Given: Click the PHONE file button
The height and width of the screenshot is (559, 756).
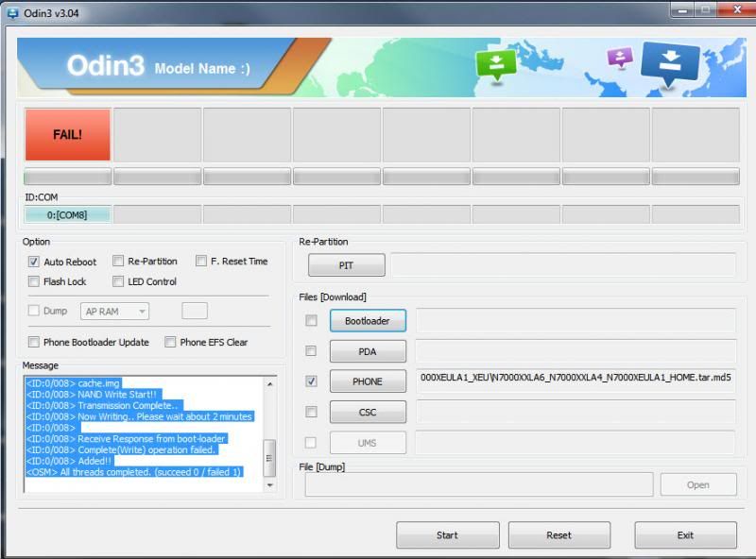Looking at the screenshot, I should point(368,381).
